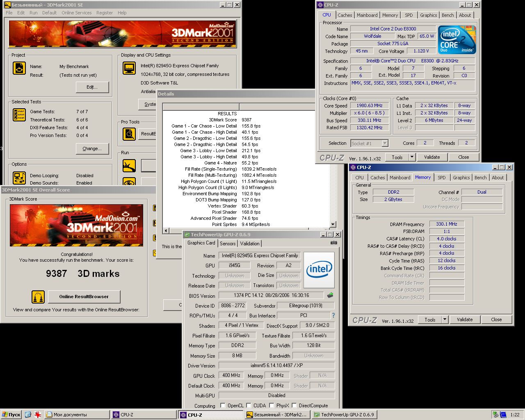Click the red quick launch icon in taskbar
The height and width of the screenshot is (420, 525).
click(38, 415)
